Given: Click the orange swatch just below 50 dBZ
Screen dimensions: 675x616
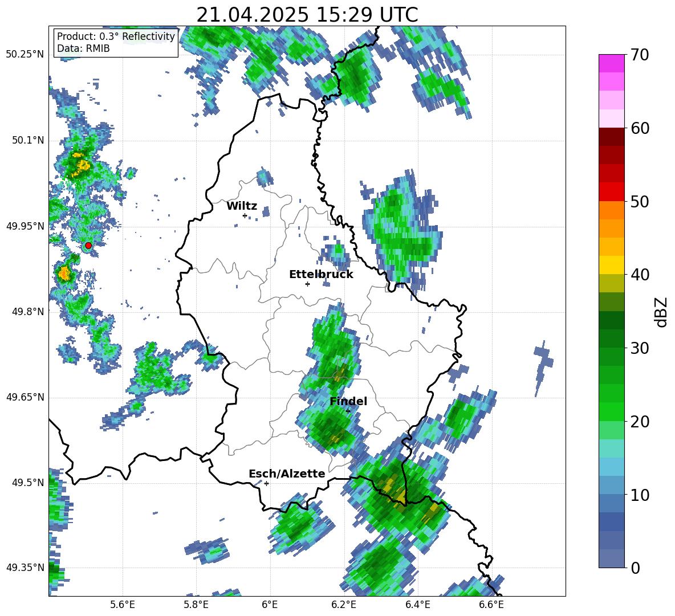Looking at the screenshot, I should click(x=611, y=210).
